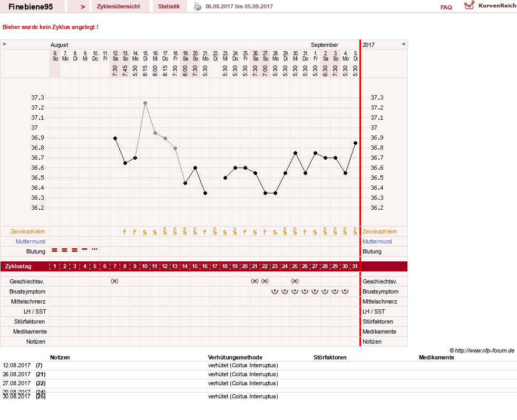Image resolution: width=517 pixels, height=420 pixels.
Task: Click the red 'Bisher wurde kein Zyklus angelegt' message
Action: point(51,27)
